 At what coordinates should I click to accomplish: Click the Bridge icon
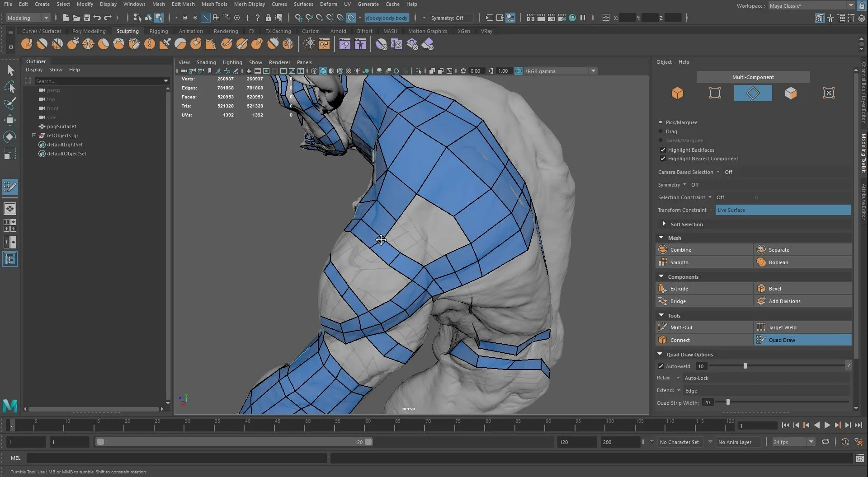coord(663,301)
